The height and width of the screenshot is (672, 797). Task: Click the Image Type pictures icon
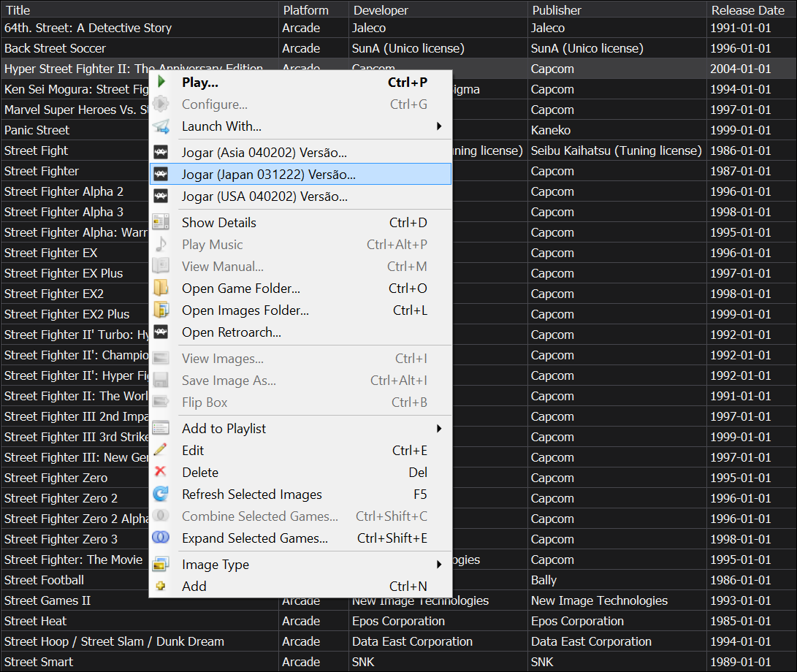point(161,564)
